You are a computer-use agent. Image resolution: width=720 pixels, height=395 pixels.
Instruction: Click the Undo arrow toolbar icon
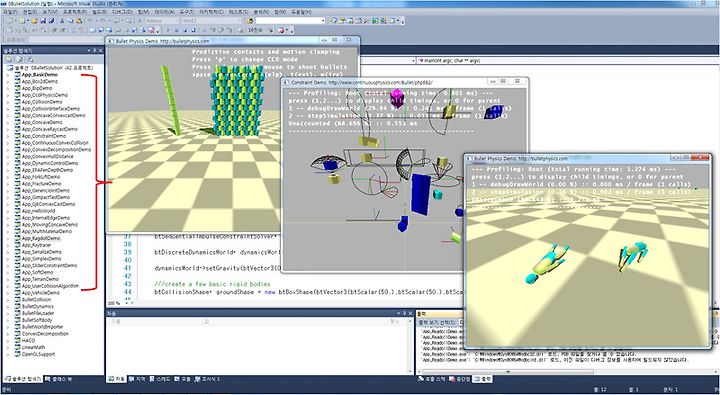click(x=90, y=21)
